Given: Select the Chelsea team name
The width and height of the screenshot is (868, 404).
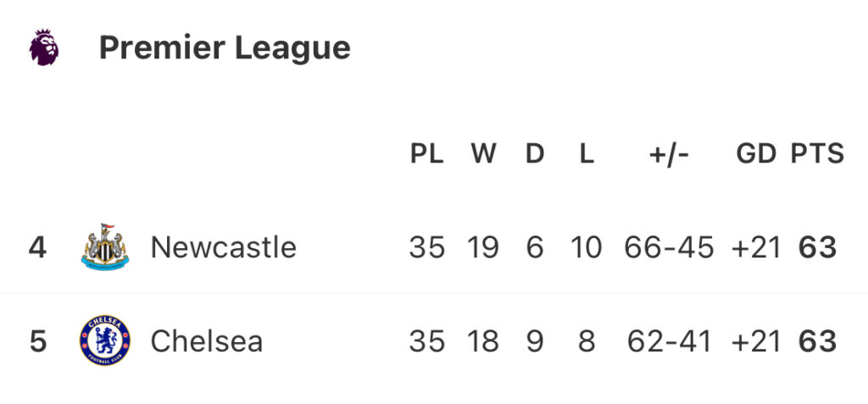Looking at the screenshot, I should (x=207, y=341).
